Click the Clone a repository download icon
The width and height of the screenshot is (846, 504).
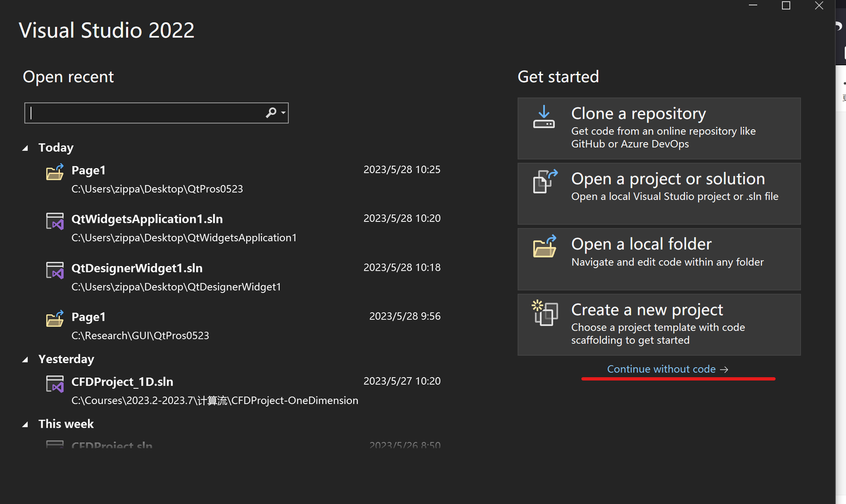click(x=543, y=117)
